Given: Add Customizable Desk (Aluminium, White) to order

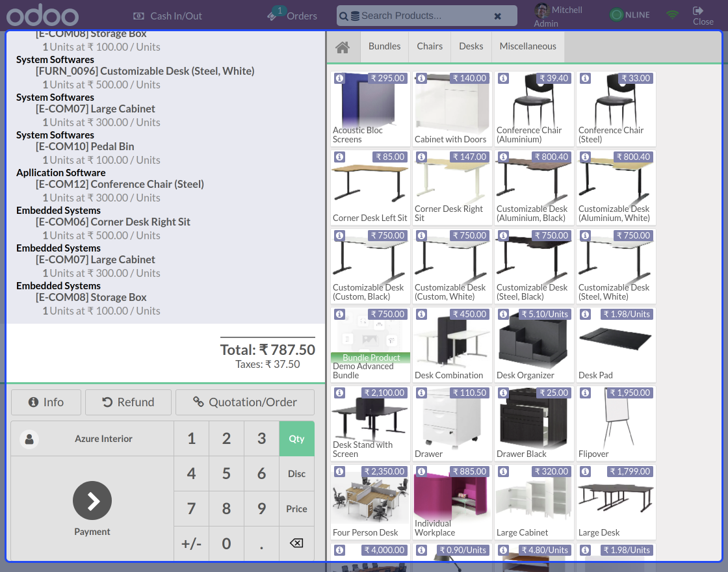Looking at the screenshot, I should (x=616, y=188).
